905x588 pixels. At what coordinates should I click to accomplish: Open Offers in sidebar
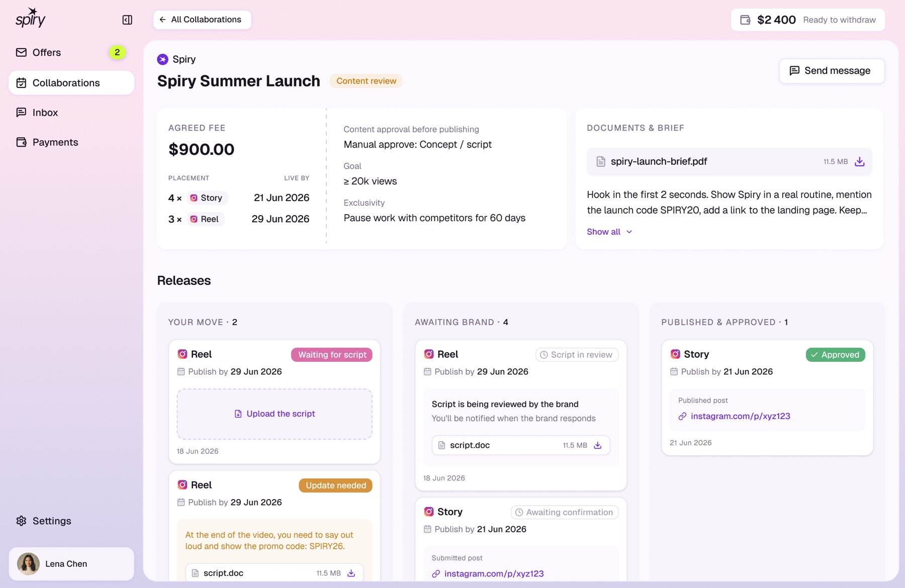point(71,52)
